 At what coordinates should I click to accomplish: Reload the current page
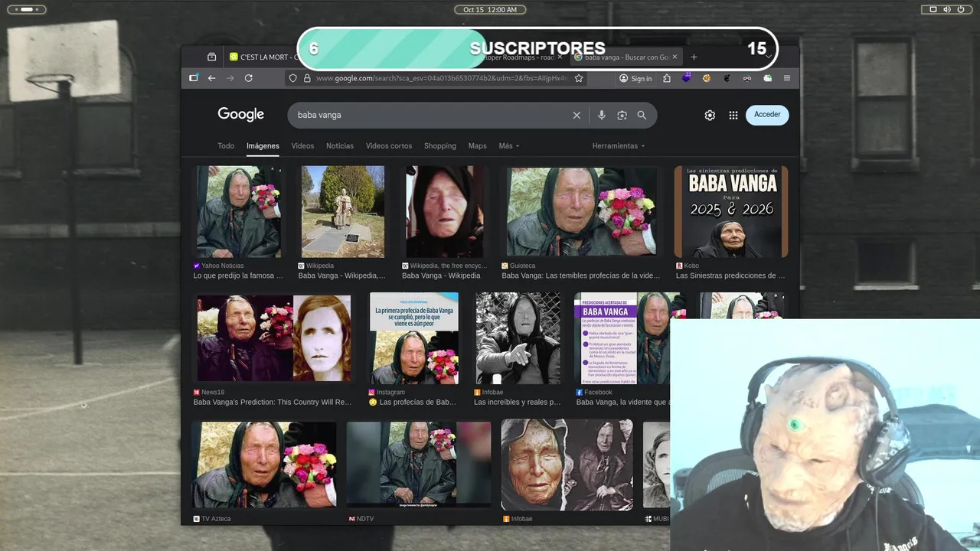coord(249,78)
